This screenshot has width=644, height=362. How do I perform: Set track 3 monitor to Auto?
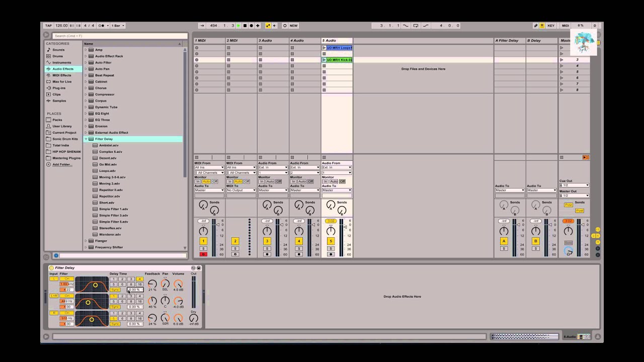click(270, 182)
